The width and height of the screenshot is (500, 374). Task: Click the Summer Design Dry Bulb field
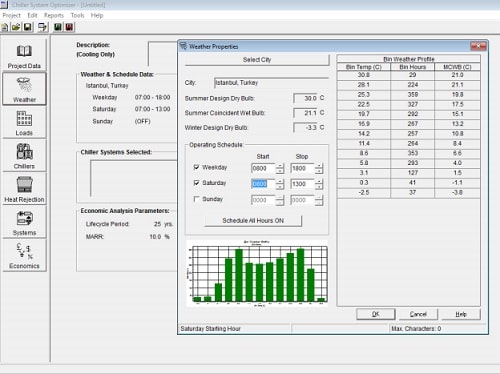[x=305, y=98]
